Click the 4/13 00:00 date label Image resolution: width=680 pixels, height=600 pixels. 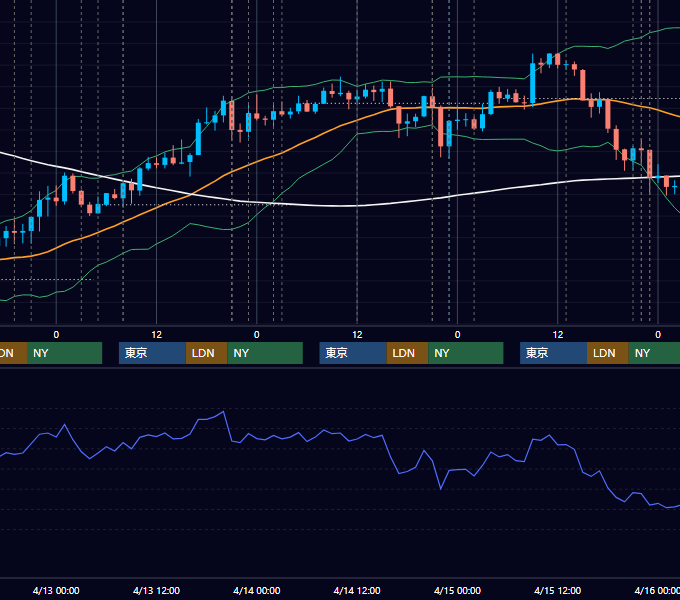click(x=56, y=590)
